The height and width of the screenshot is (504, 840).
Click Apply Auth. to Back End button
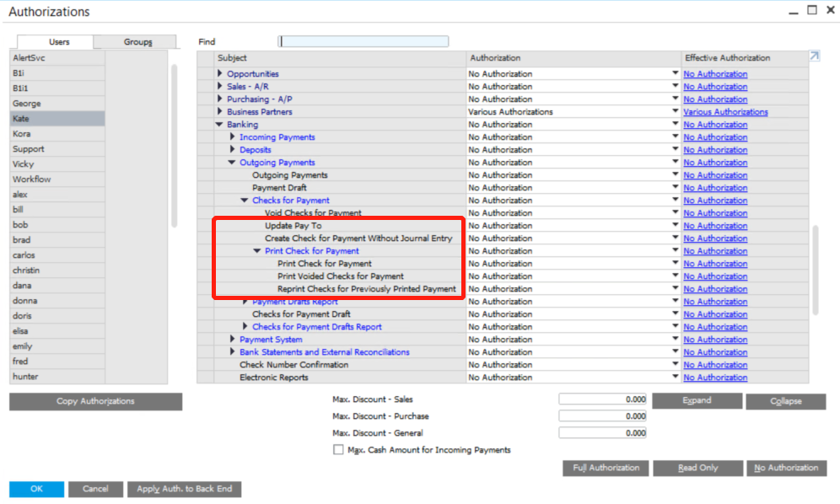tap(185, 489)
